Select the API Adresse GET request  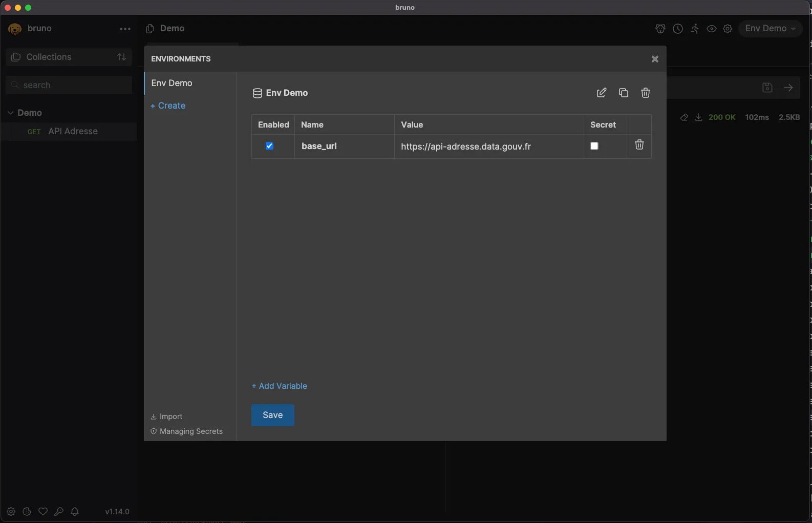72,132
